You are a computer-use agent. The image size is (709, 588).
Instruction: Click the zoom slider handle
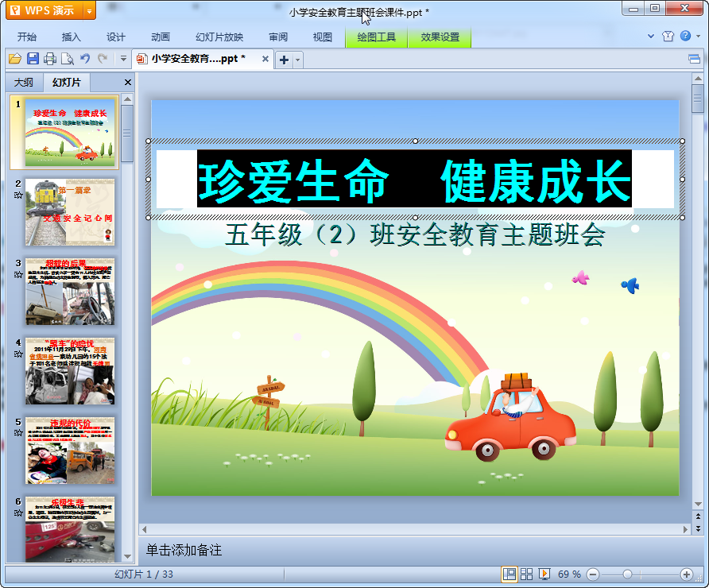[627, 574]
